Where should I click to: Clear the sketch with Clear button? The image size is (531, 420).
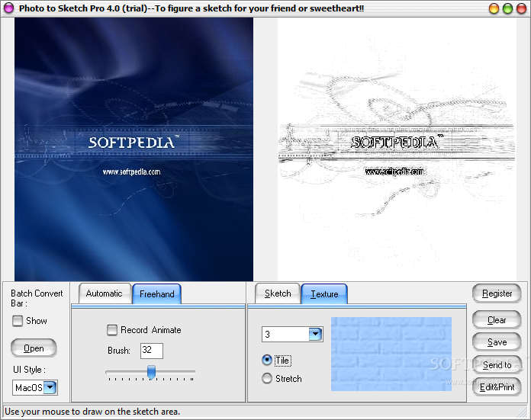click(x=497, y=320)
